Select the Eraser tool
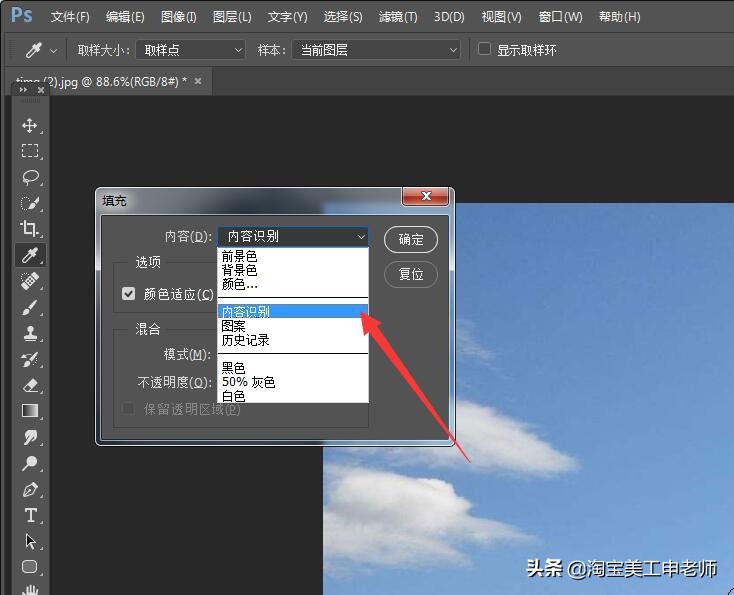The width and height of the screenshot is (734, 595). point(30,385)
